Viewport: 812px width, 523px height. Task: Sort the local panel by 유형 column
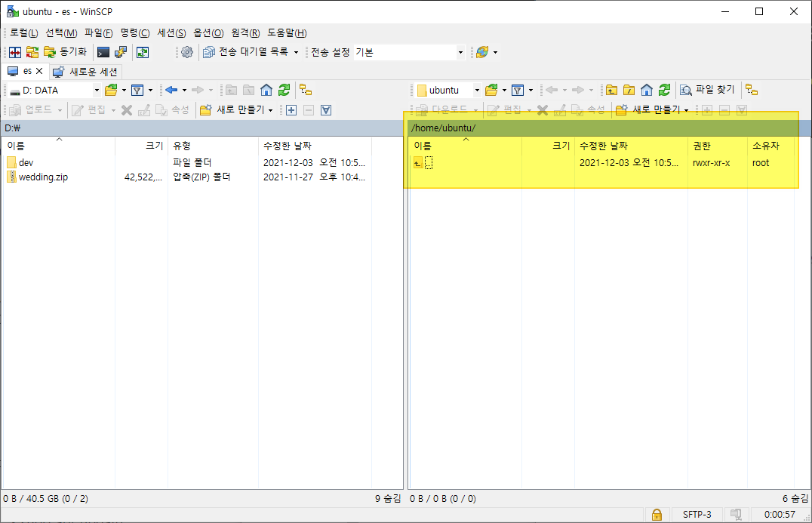pyautogui.click(x=213, y=146)
